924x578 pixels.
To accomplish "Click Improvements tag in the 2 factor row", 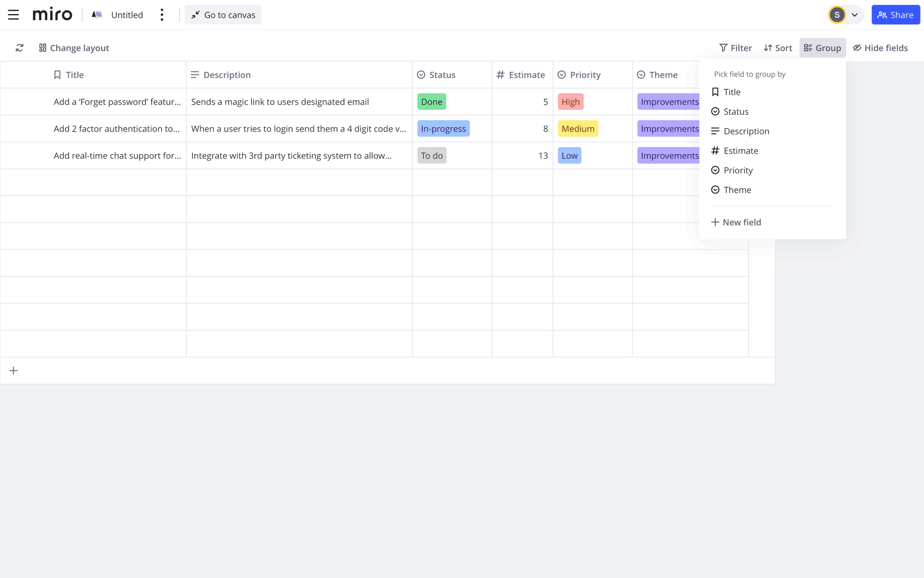I will [668, 129].
